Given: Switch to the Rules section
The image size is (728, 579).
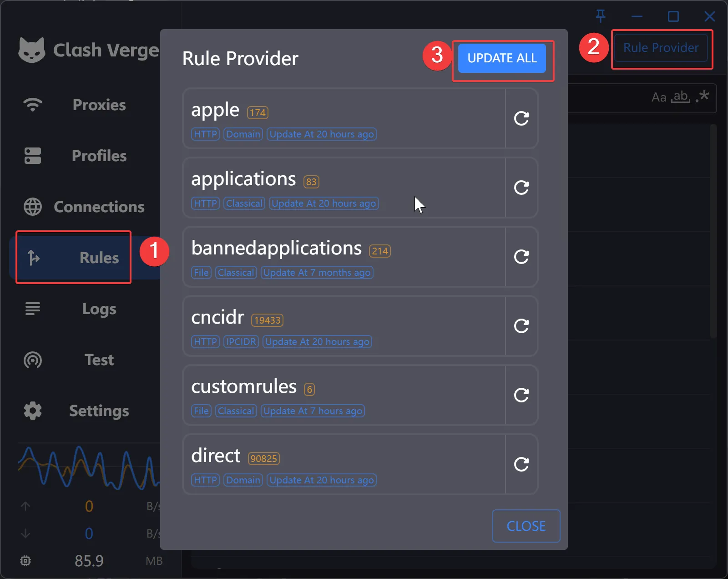Looking at the screenshot, I should [73, 257].
